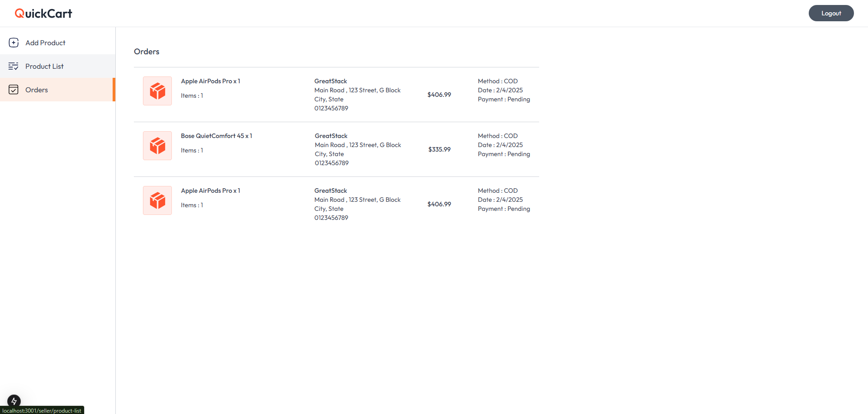The image size is (868, 414).
Task: Click the $335.99 order amount
Action: click(439, 149)
